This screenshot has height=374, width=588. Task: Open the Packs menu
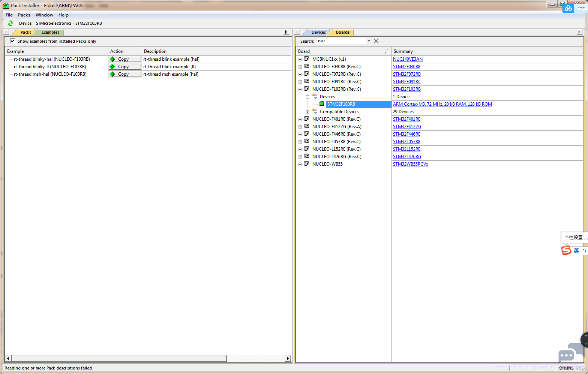click(24, 15)
